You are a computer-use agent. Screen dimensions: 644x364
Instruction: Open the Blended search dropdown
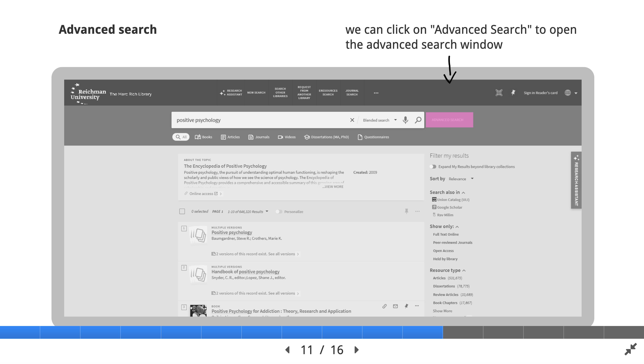click(379, 120)
